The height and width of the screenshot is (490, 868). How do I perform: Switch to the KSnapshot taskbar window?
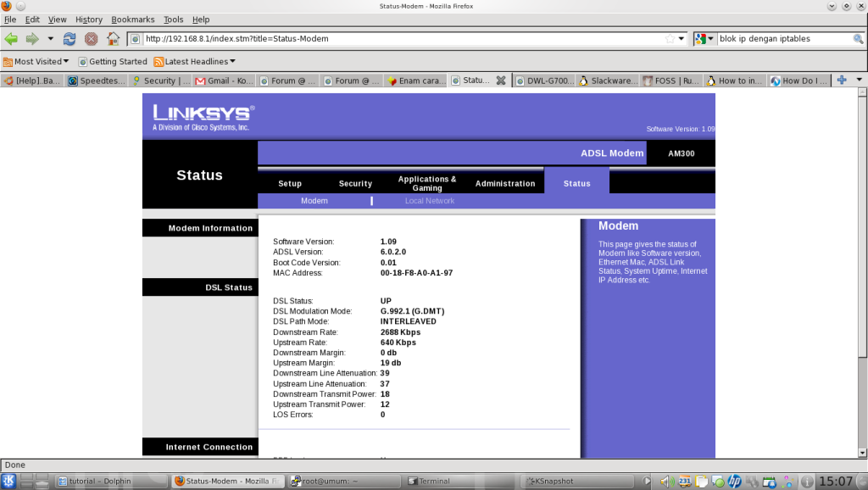click(578, 482)
